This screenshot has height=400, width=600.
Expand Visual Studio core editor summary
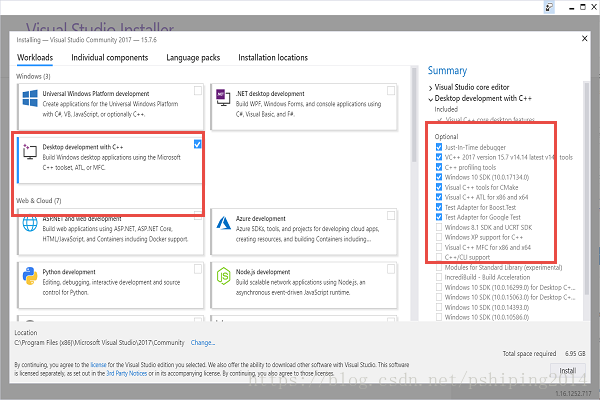(430, 88)
